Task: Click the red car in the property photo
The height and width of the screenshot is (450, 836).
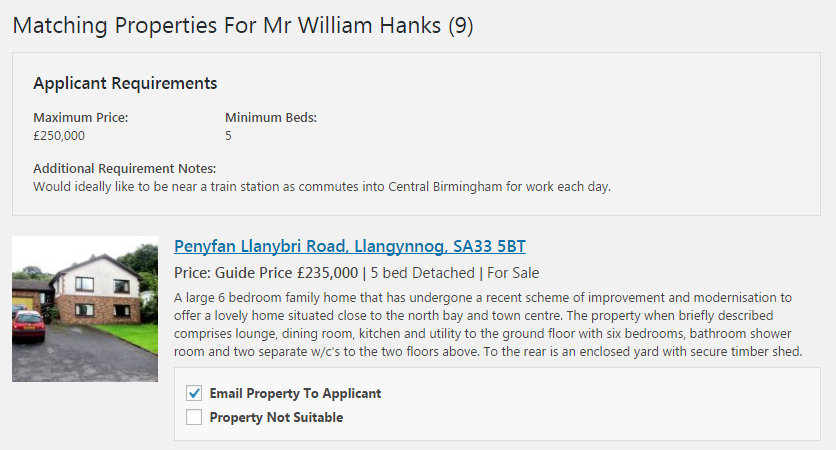Action: click(x=28, y=325)
